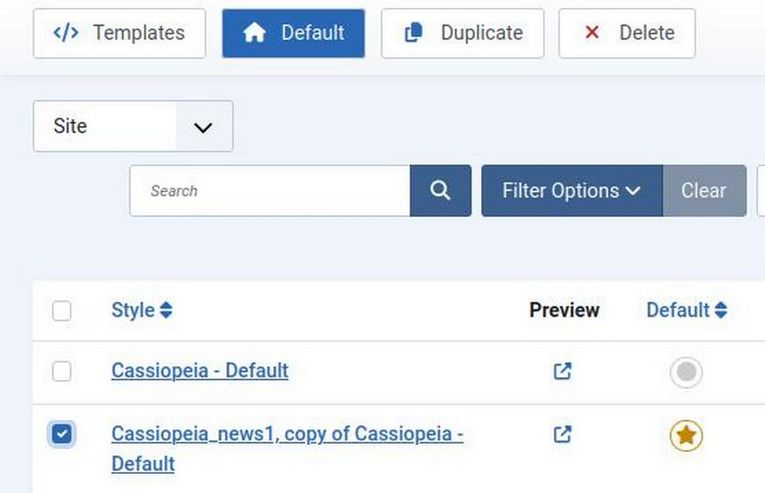Screen dimensions: 765x493
Task: Uncheck the Cassiopeia_news1 row checkbox
Action: [62, 434]
